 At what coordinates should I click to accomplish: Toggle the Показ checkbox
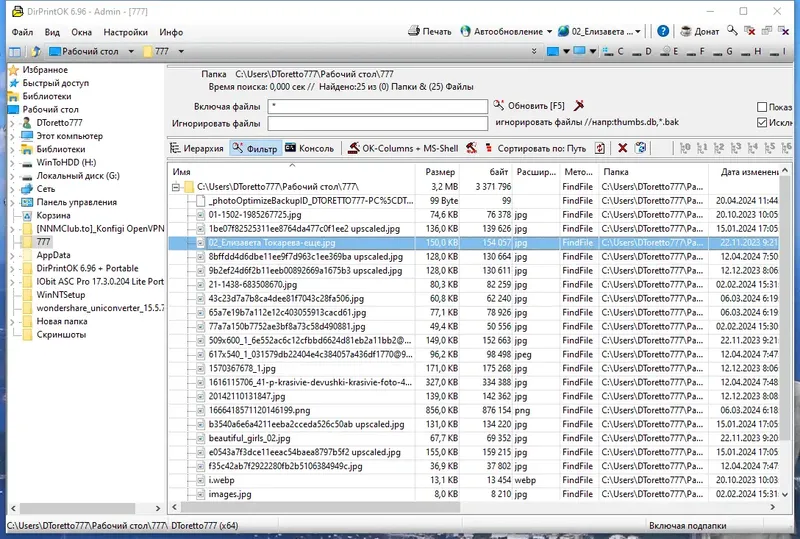762,107
